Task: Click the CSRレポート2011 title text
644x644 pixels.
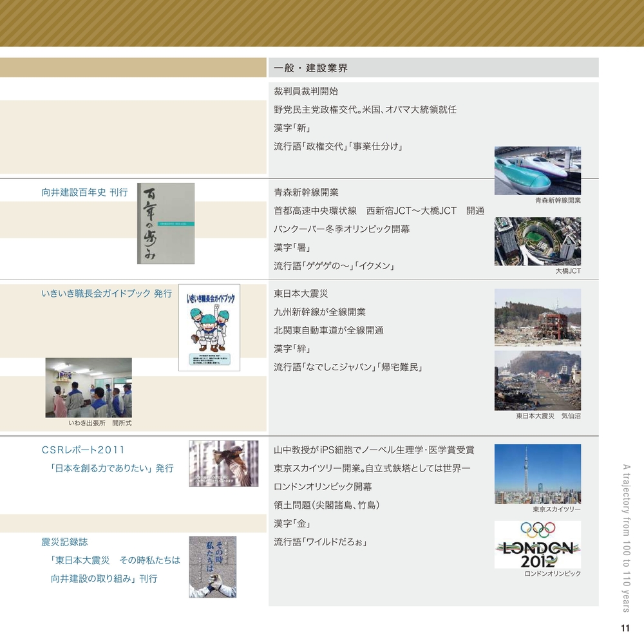Action: (83, 450)
